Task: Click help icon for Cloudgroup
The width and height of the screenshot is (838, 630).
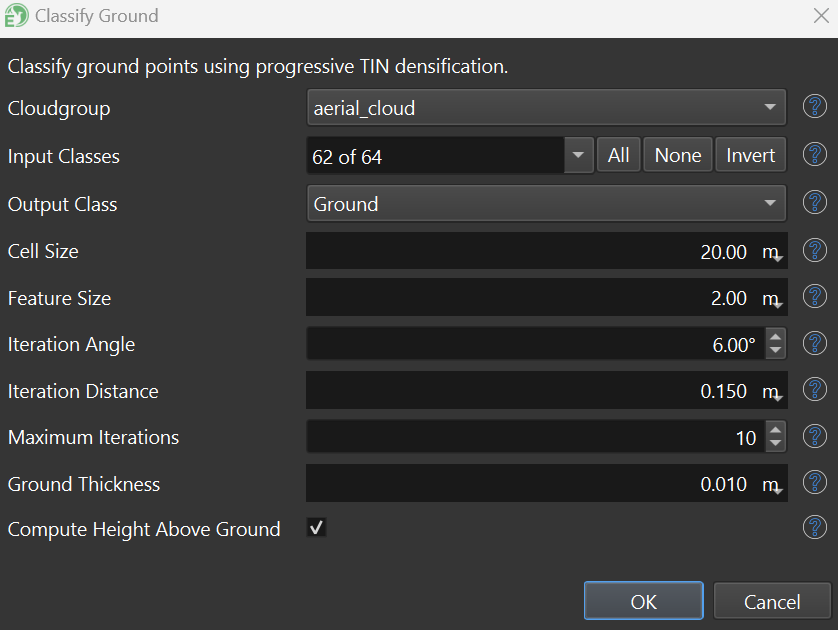Action: click(815, 107)
